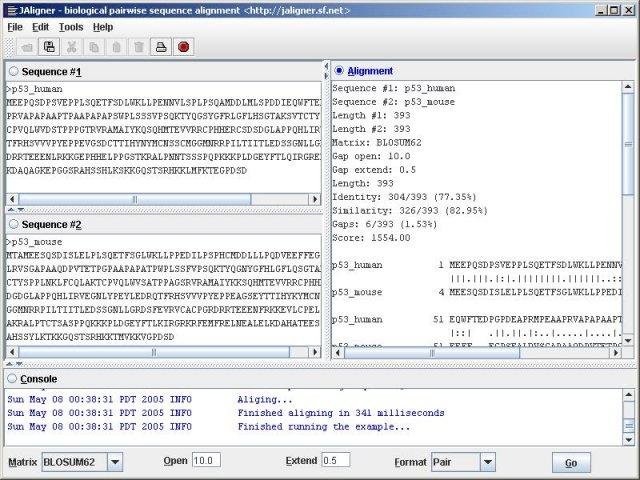The width and height of the screenshot is (640, 480).
Task: Click the Open file toolbar icon
Action: [27, 47]
